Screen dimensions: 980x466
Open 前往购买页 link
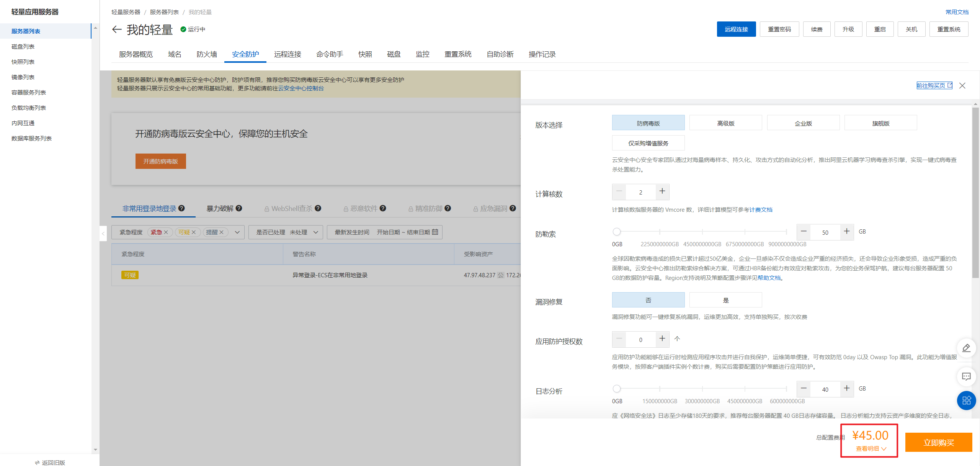pyautogui.click(x=934, y=85)
